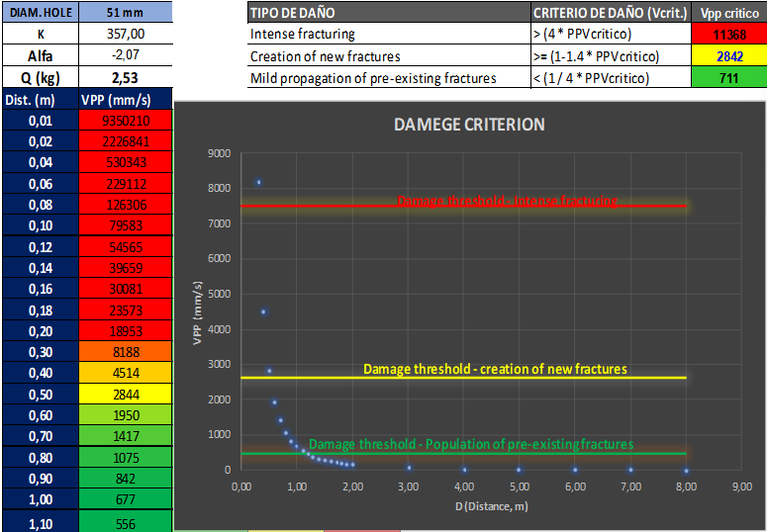Click the cell showing 4514
This screenshot has width=767, height=532.
coord(126,373)
